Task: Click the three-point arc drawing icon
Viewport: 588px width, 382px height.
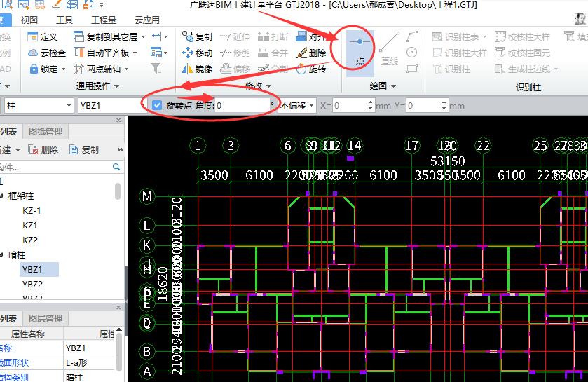Action: [412, 36]
